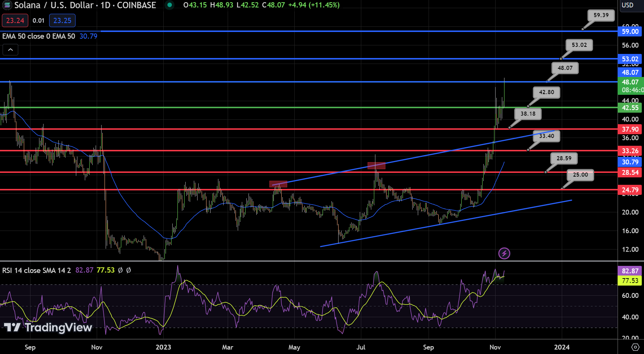Open the purple lightning bolt event icon
The height and width of the screenshot is (354, 644).
pyautogui.click(x=504, y=254)
